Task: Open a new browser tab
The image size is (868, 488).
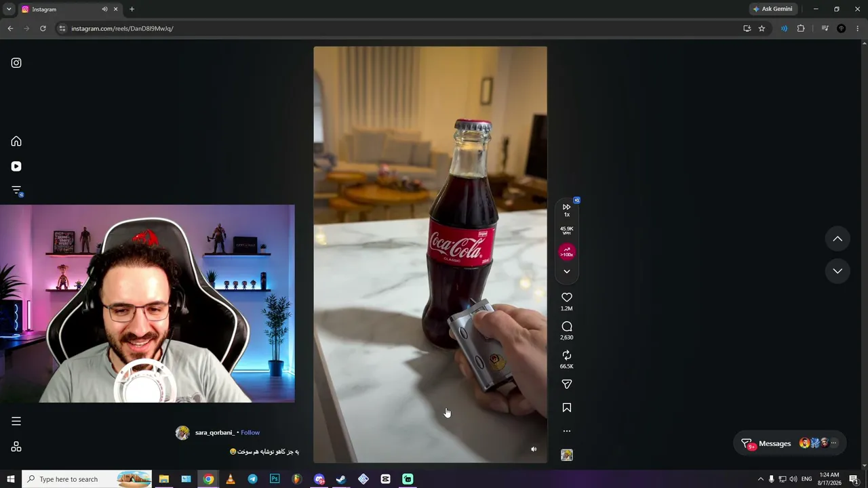Action: pyautogui.click(x=132, y=9)
